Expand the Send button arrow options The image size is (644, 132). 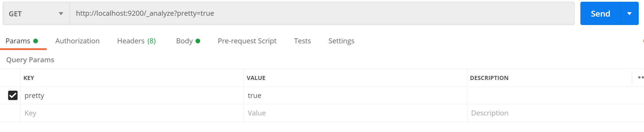click(630, 14)
